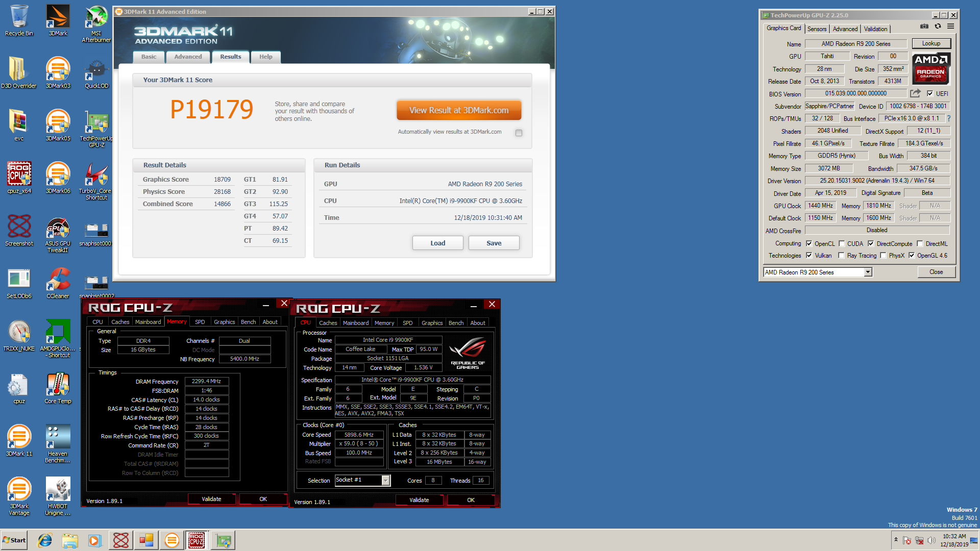Click View Result at 3DMark.com button

[x=459, y=110]
